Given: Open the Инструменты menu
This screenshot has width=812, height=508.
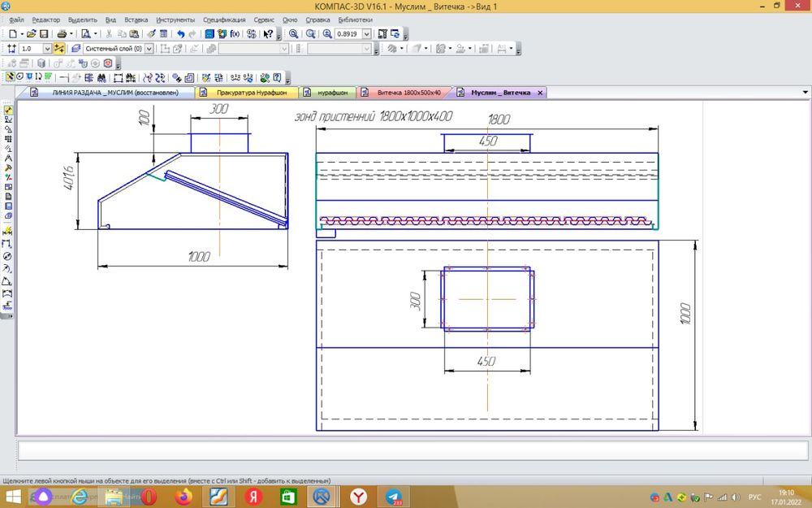Looking at the screenshot, I should 175,19.
